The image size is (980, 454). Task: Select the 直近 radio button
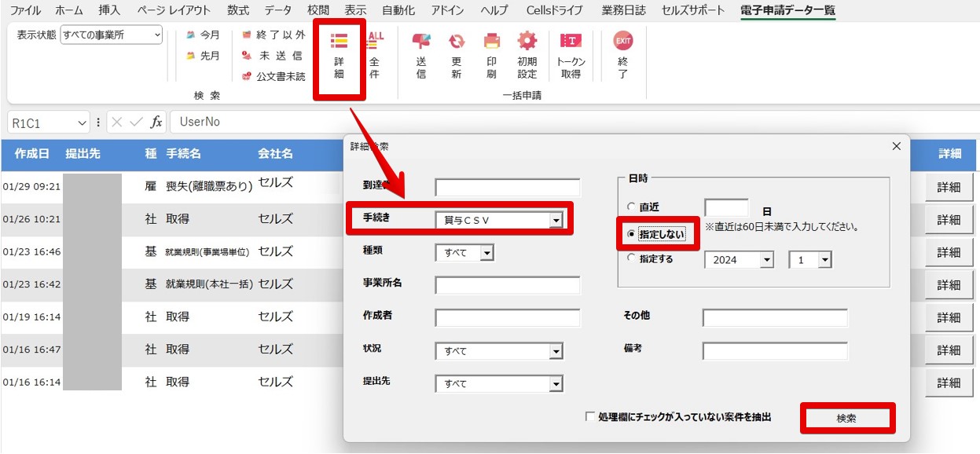pyautogui.click(x=631, y=207)
